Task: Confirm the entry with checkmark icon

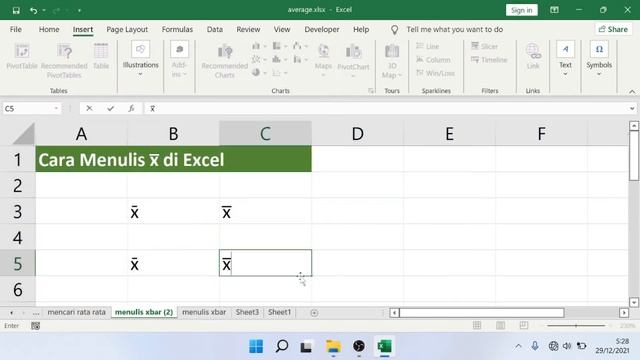Action: 110,108
